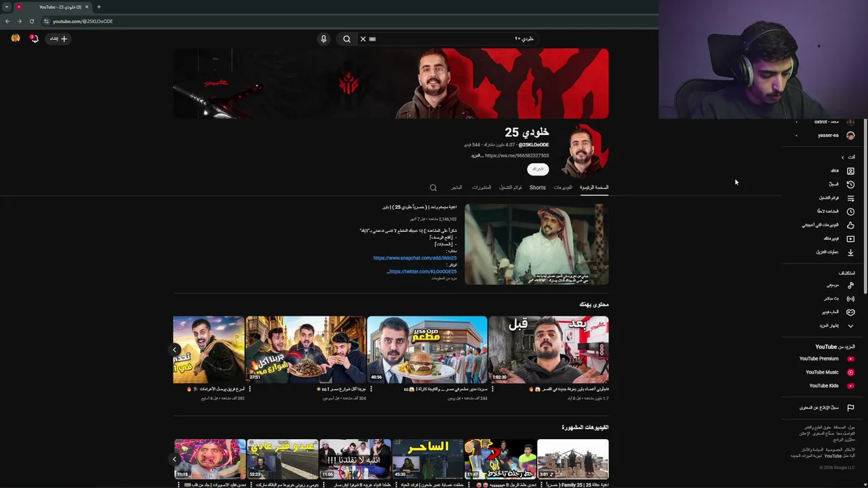
Task: Open Liked videos thumbs-up in sidebar
Action: click(x=850, y=225)
